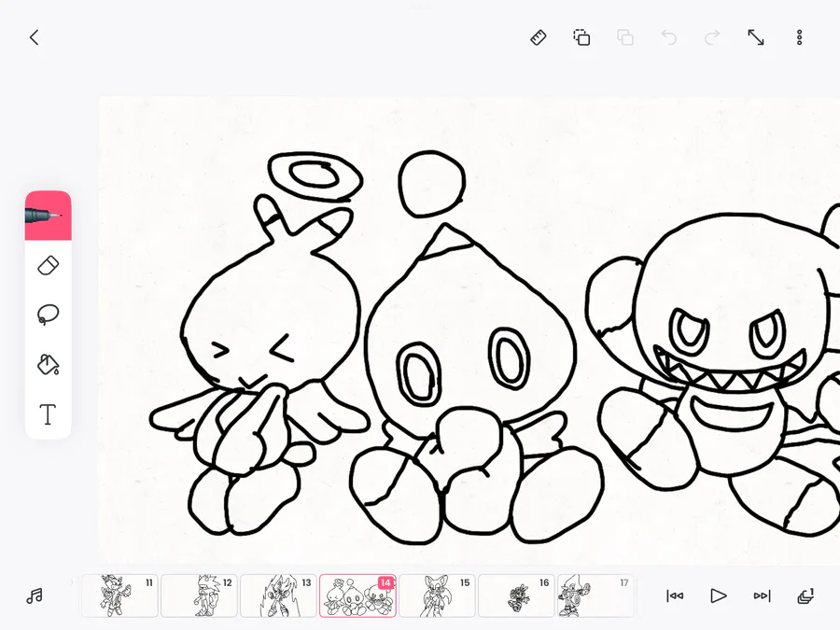Image resolution: width=840 pixels, height=630 pixels.
Task: Jump to the first frame
Action: coord(675,595)
